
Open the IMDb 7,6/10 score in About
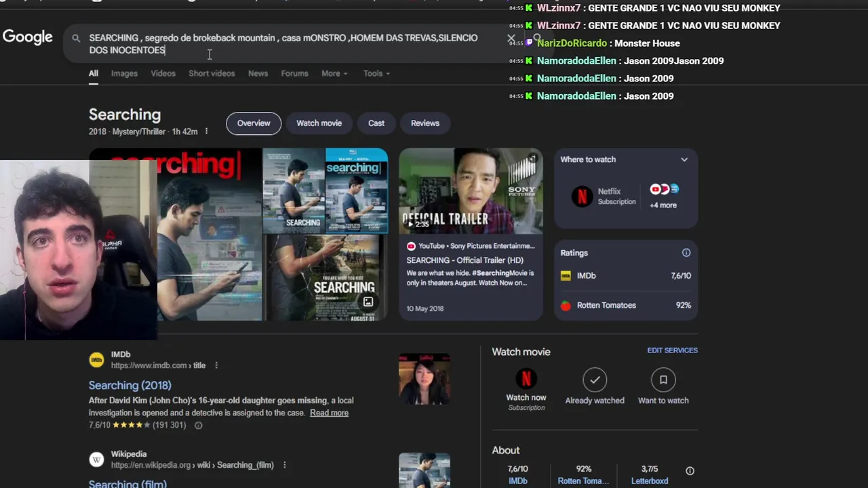518,475
